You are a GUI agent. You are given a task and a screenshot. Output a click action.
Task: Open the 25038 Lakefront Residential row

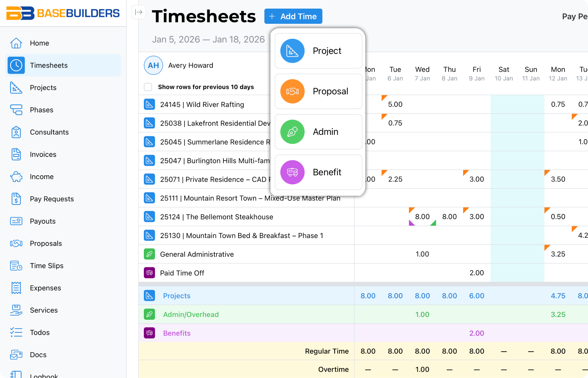[204, 123]
